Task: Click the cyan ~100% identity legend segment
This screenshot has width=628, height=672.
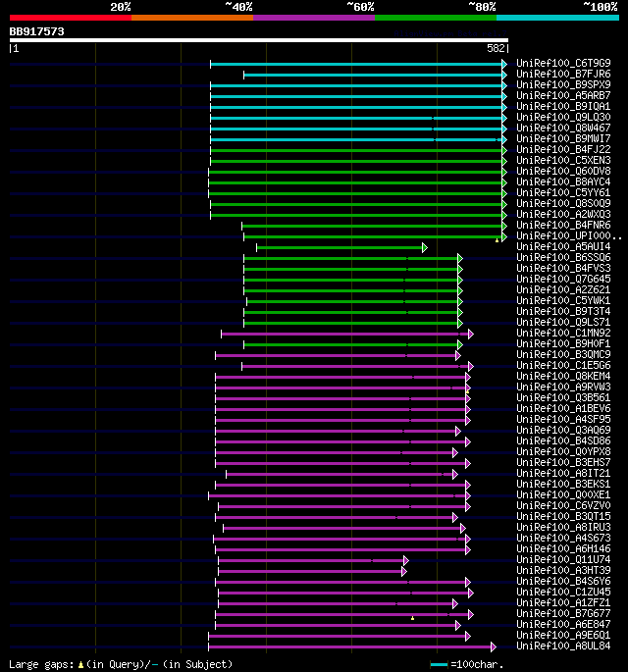Action: coord(557,18)
